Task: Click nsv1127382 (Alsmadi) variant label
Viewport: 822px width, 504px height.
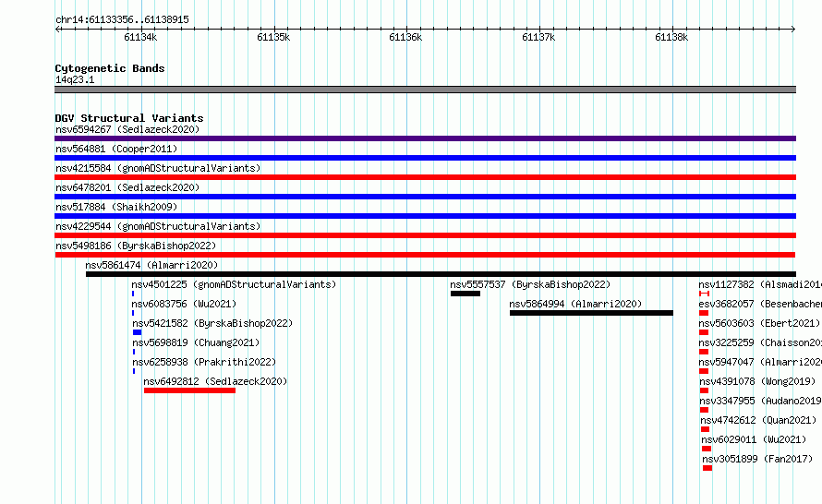Action: (x=760, y=284)
